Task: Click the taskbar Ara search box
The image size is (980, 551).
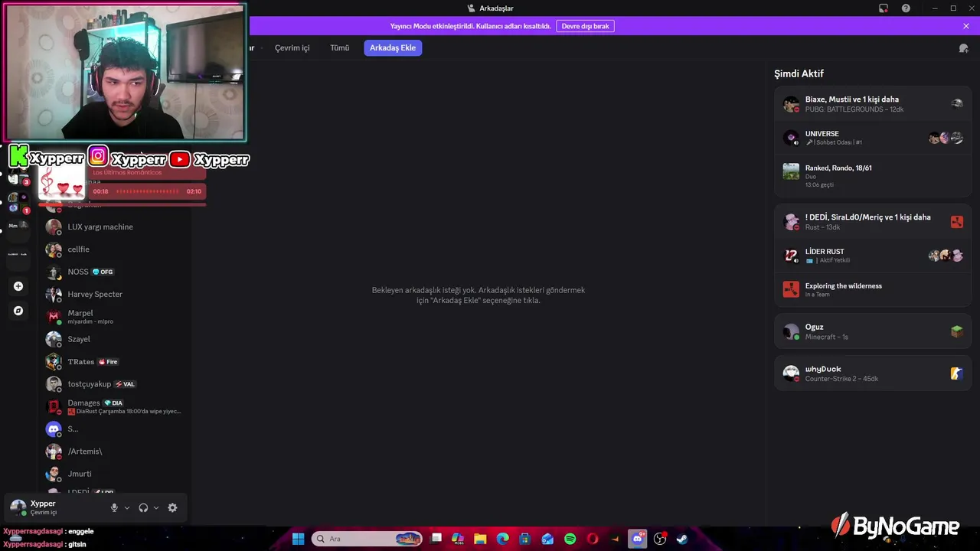Action: point(367,539)
